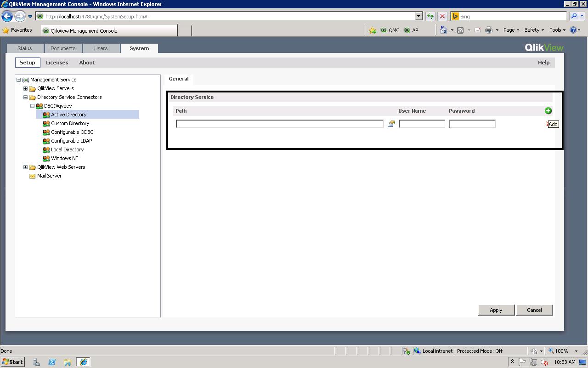Click the Internet Explorer taskbar button
The image size is (588, 368).
click(83, 362)
